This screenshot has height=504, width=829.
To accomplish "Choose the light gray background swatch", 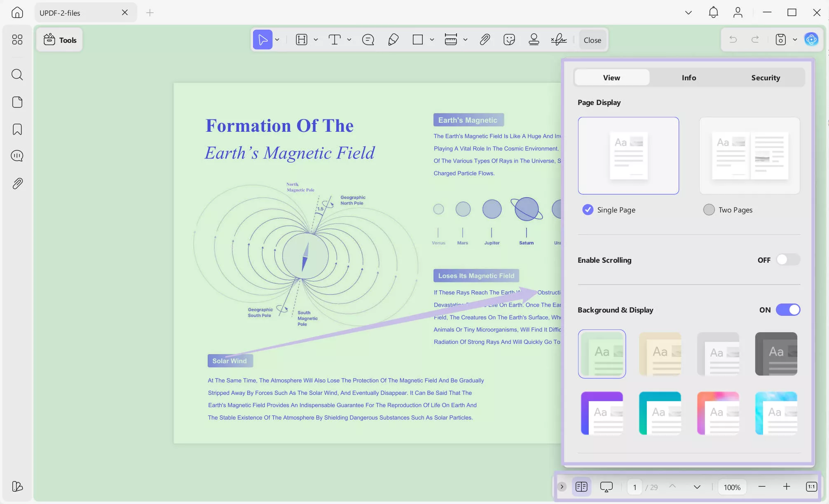I will click(718, 354).
